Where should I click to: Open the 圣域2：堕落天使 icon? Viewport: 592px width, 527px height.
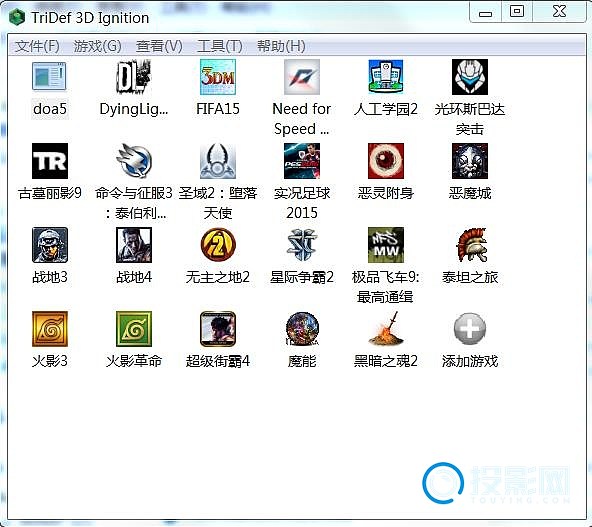[218, 161]
